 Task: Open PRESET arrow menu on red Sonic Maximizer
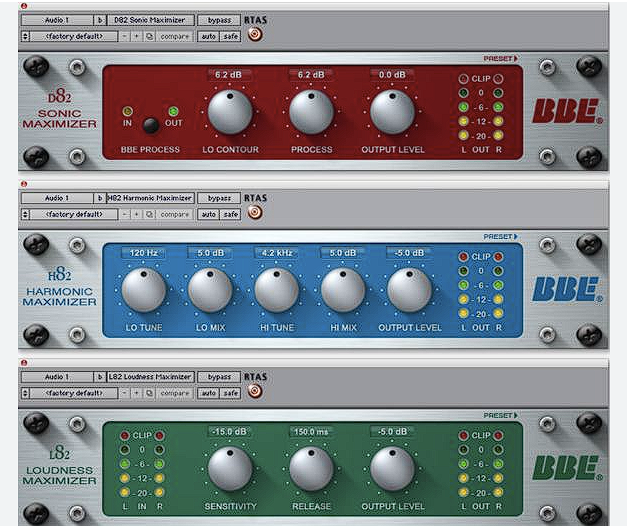(501, 58)
